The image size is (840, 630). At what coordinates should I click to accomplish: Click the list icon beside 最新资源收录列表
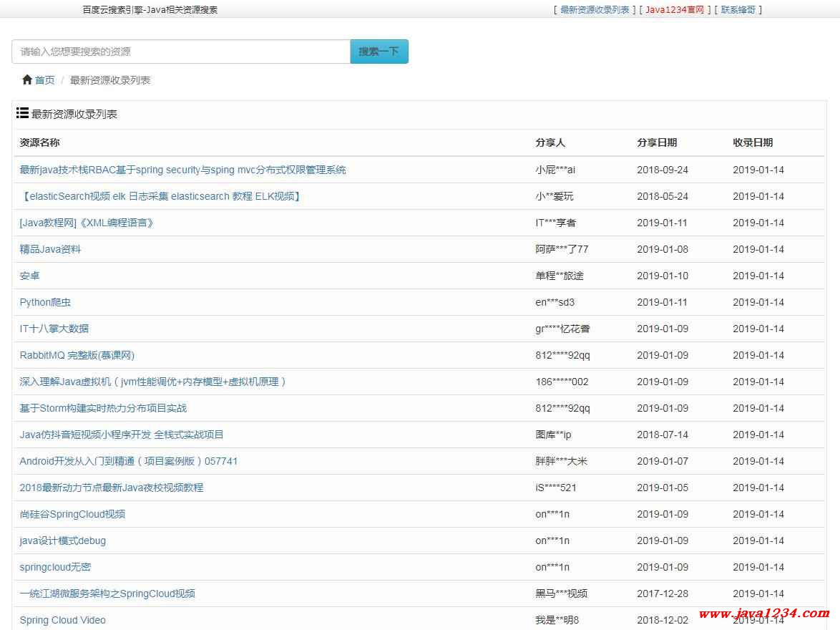point(22,113)
